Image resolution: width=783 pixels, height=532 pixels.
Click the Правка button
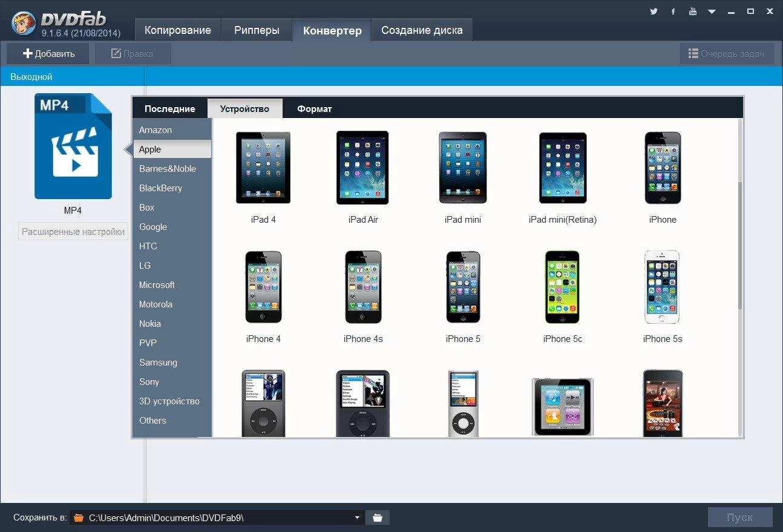pos(133,53)
